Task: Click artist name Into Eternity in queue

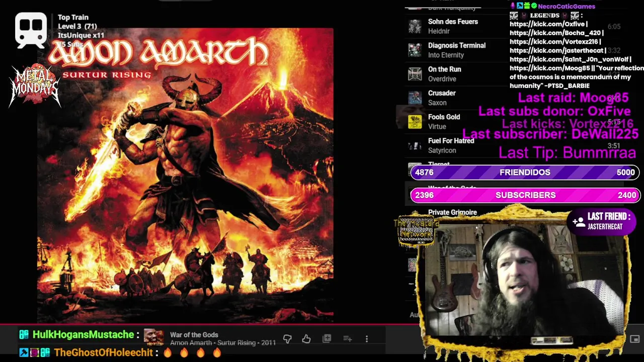Action: [446, 55]
